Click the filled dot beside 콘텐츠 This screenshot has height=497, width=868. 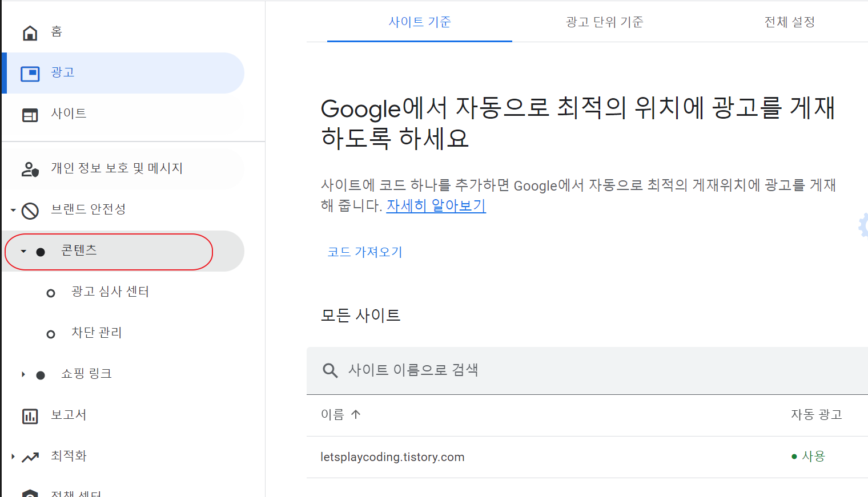click(x=41, y=252)
